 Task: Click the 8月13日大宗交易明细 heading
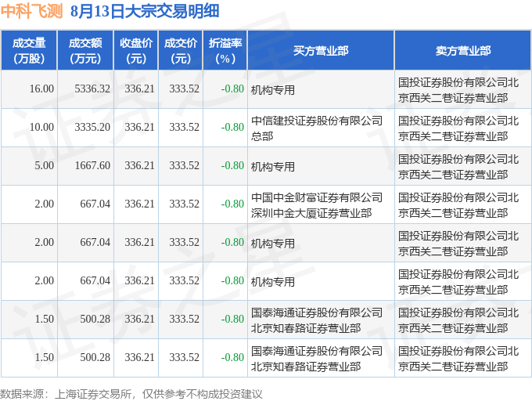pyautogui.click(x=145, y=11)
